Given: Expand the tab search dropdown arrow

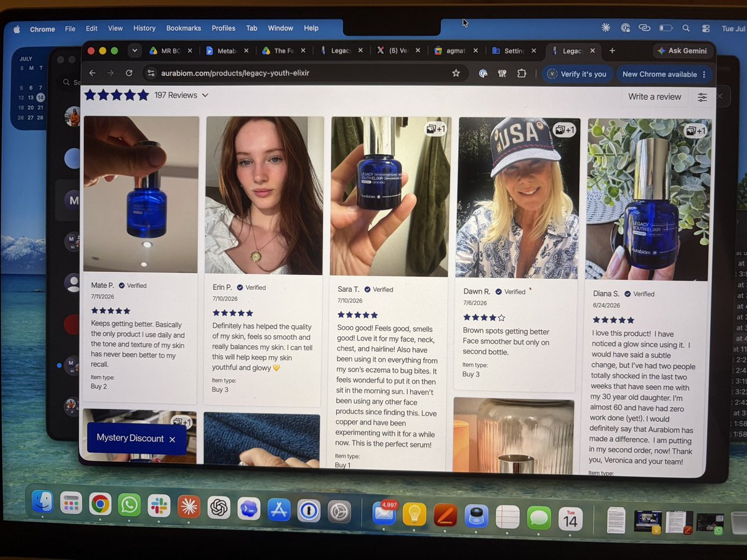Looking at the screenshot, I should tap(134, 50).
